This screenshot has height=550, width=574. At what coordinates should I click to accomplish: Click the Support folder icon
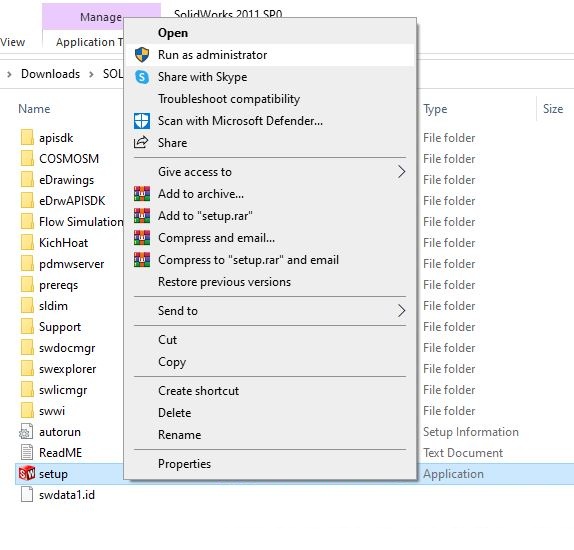click(27, 327)
